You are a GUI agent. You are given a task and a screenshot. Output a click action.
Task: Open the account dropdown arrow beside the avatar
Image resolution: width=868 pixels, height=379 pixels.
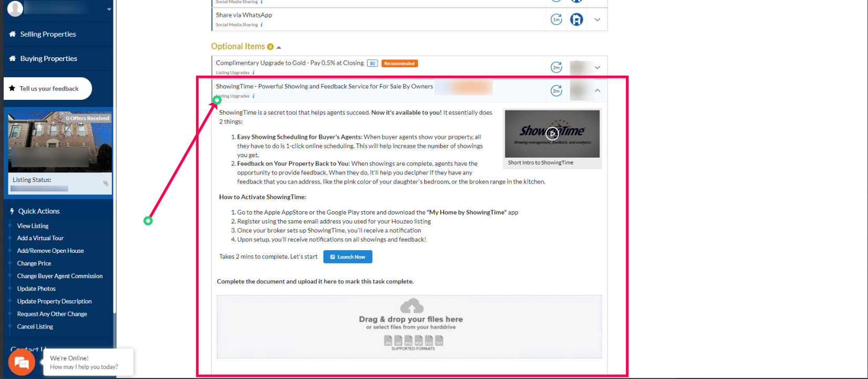point(109,9)
